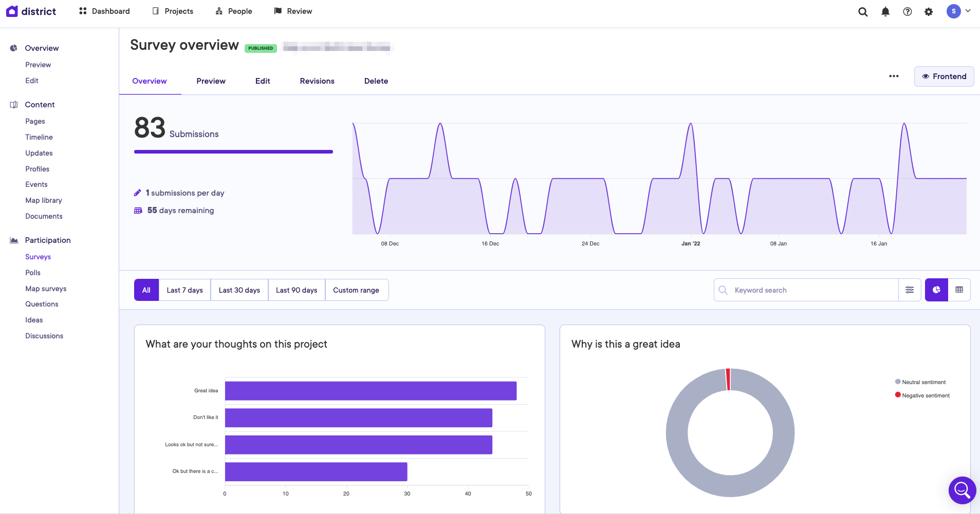The height and width of the screenshot is (514, 980).
Task: Switch to chart view toggle
Action: pyautogui.click(x=936, y=290)
